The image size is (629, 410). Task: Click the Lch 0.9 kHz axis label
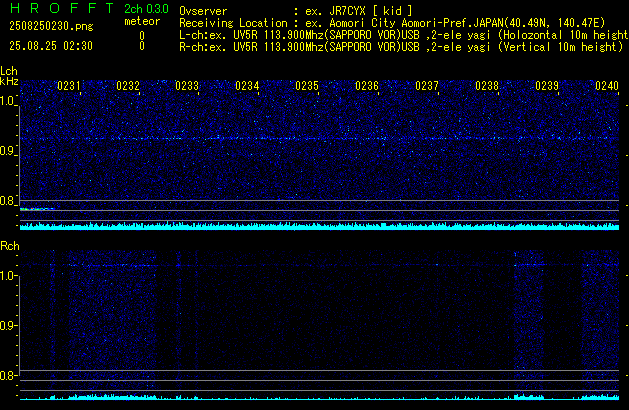click(x=7, y=151)
